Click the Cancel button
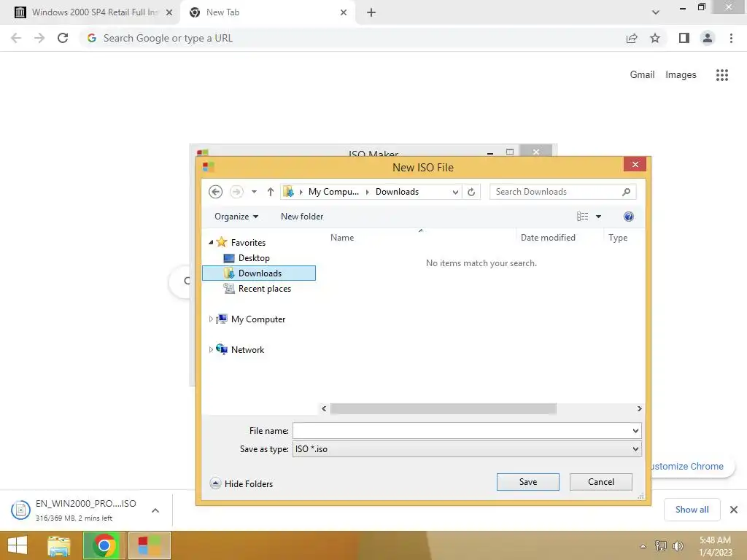The image size is (747, 560). [601, 481]
